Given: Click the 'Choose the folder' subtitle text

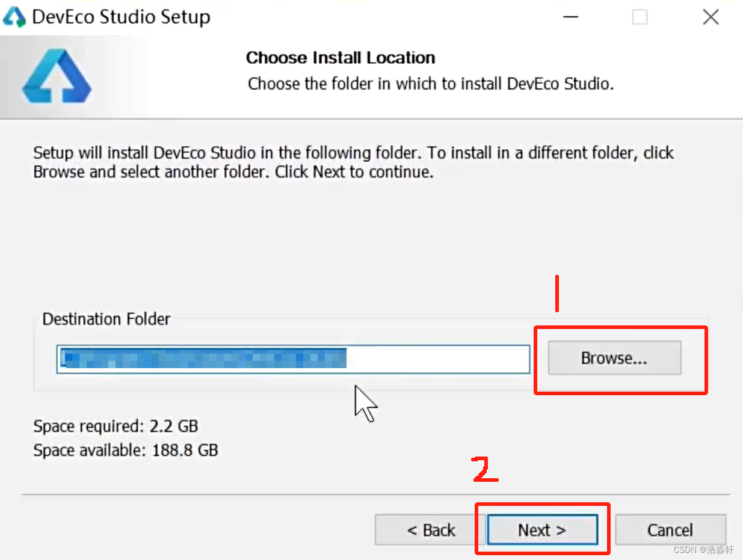Looking at the screenshot, I should (431, 83).
